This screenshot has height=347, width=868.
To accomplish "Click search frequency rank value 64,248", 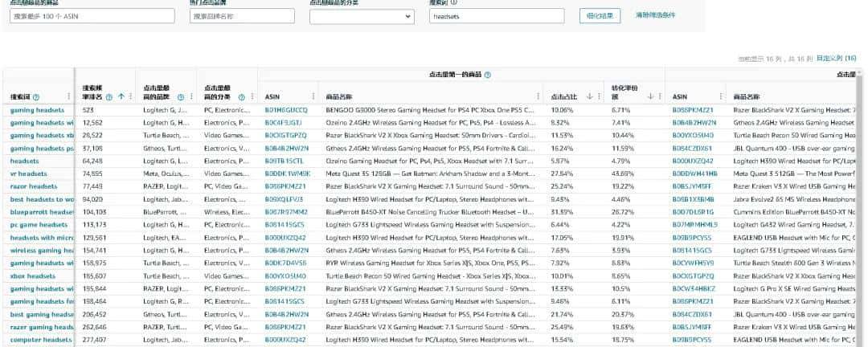I will pyautogui.click(x=92, y=161).
